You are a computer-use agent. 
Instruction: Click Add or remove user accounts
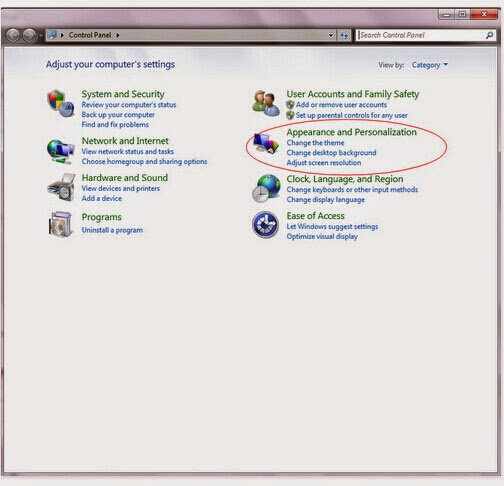pyautogui.click(x=341, y=105)
